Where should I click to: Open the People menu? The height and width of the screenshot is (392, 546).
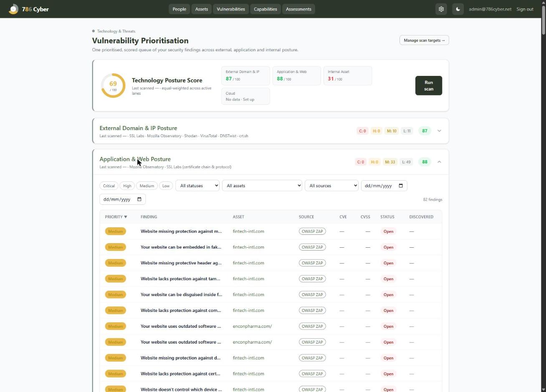(x=179, y=9)
